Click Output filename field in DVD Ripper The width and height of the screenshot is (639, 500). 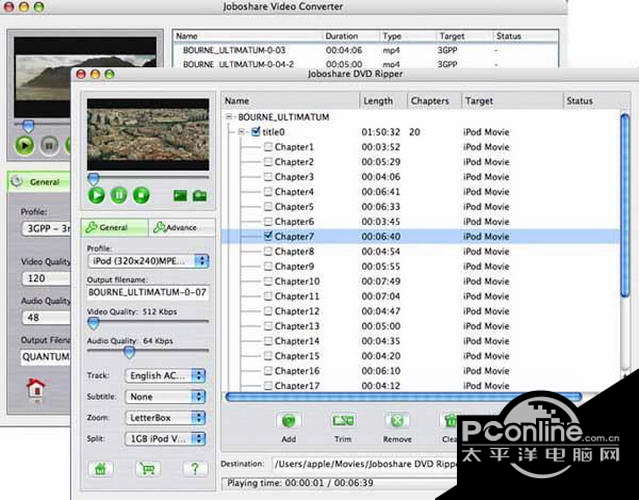148,293
